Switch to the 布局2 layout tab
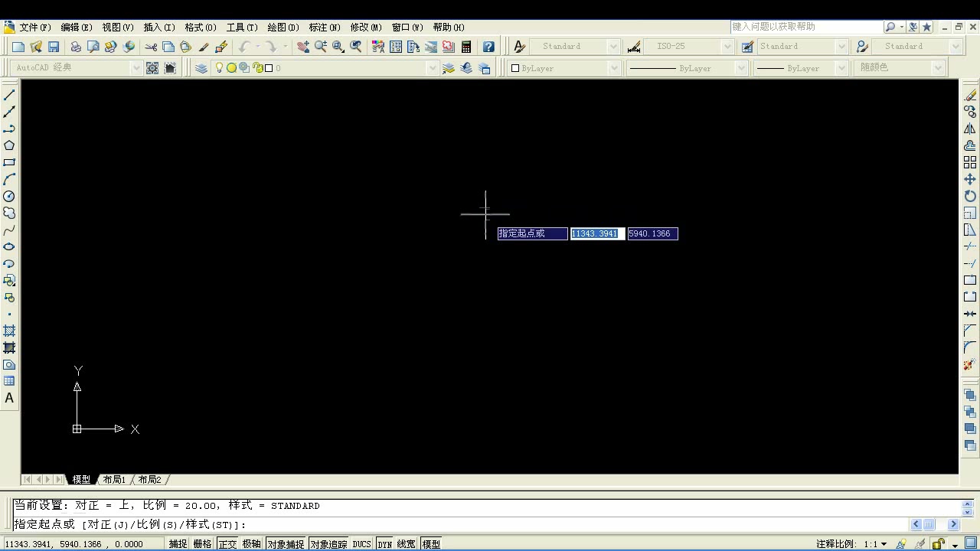 [x=150, y=480]
